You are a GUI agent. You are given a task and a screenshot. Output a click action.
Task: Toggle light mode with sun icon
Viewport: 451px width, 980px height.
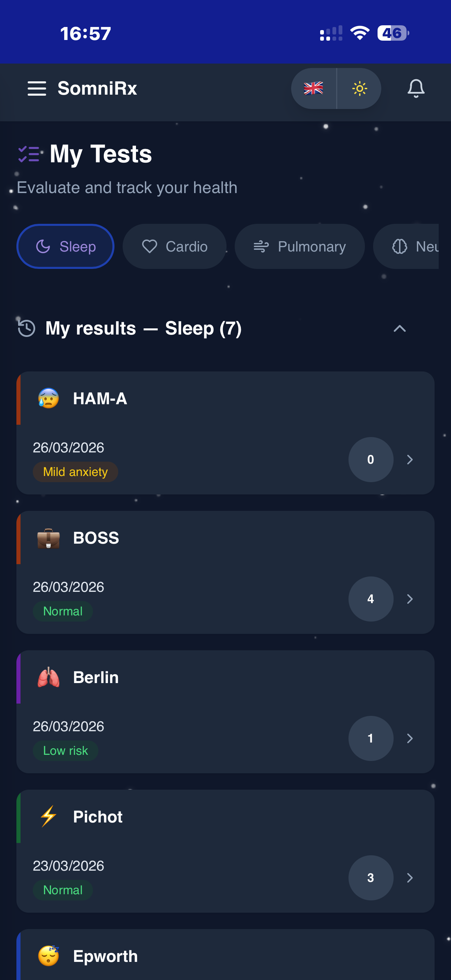point(359,88)
